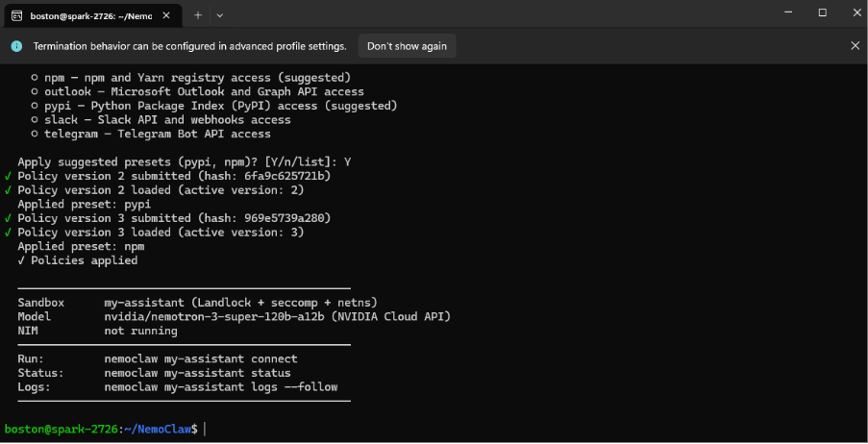Image resolution: width=868 pixels, height=444 pixels.
Task: Click the sandbox name 'my-assistant (Landlock + seccomp + netns)'
Action: click(x=241, y=303)
